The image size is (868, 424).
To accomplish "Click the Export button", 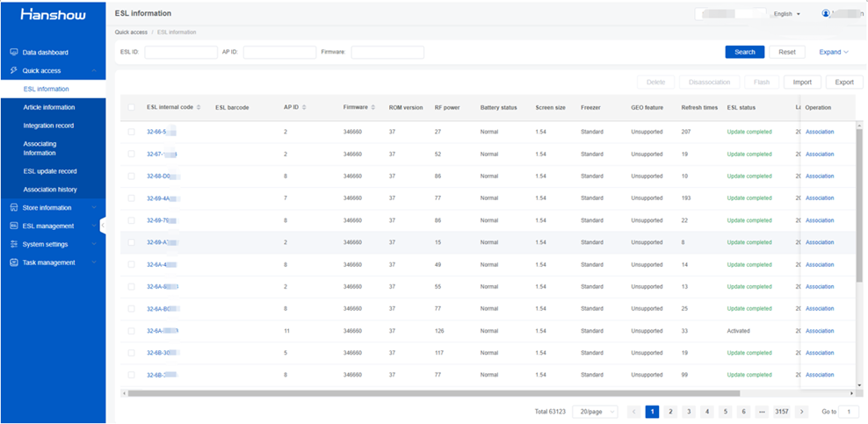I will pos(844,82).
